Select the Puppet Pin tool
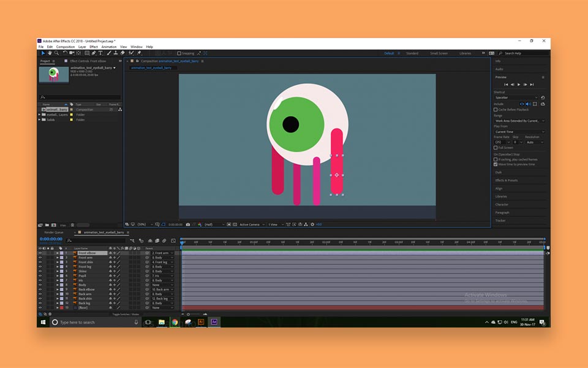This screenshot has width=588, height=368. 139,53
